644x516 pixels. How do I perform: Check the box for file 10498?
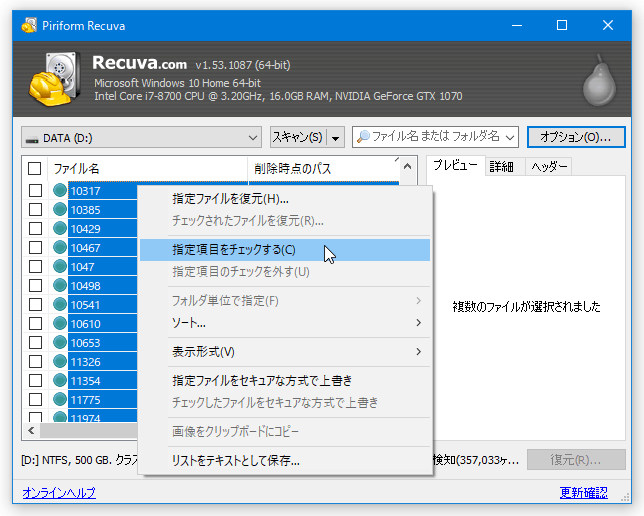click(35, 286)
